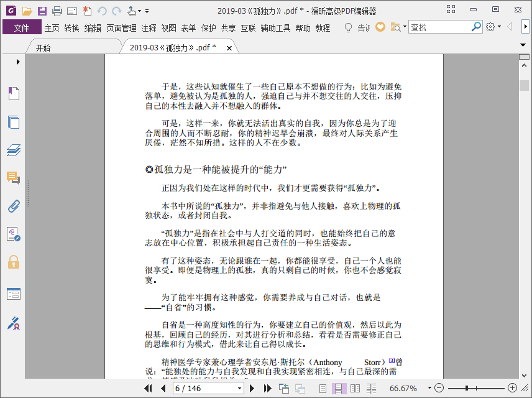Open the hand tool dropdown arrow
Image resolution: width=532 pixels, height=398 pixels.
(139, 12)
